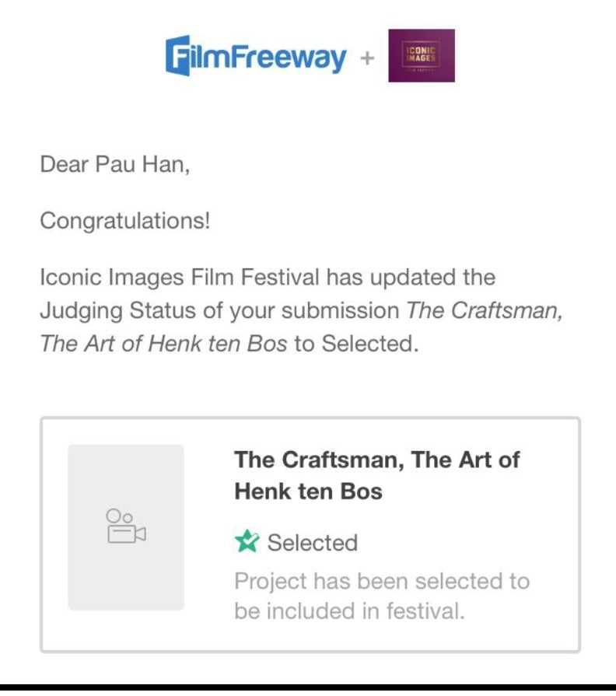This screenshot has height=696, width=616.
Task: Click 'Iconic Images Film Festival' in message body
Action: tap(180, 277)
